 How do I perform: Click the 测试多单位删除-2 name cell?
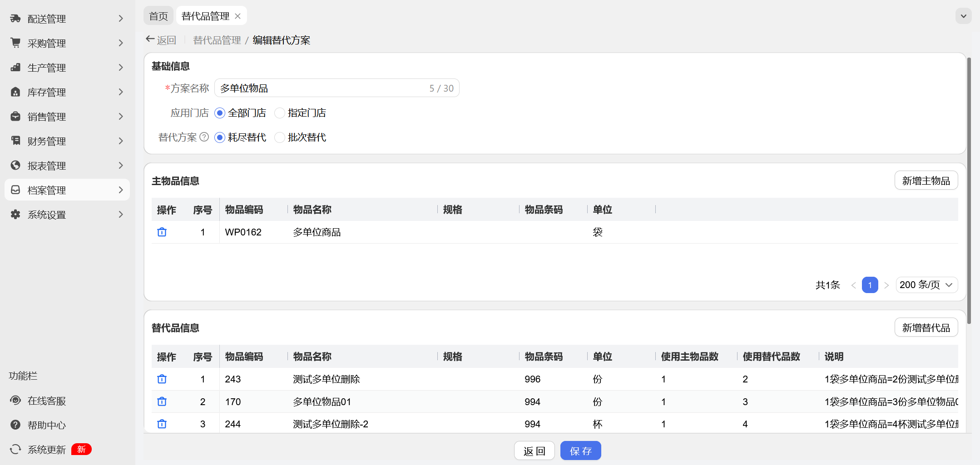[x=331, y=424]
